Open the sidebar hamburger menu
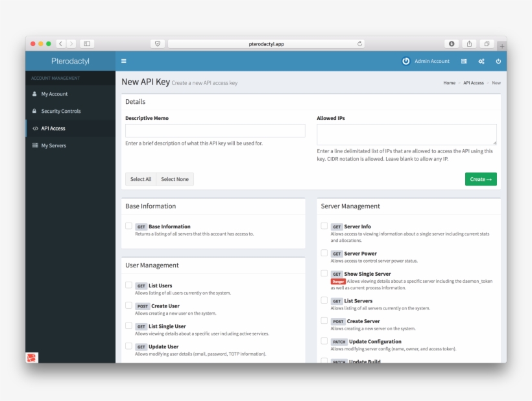532x401 pixels. 123,61
